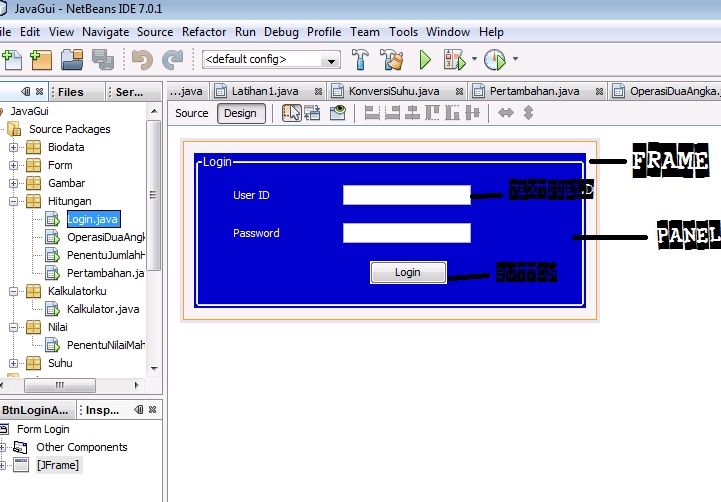Select Login.java in project tree
Screen dimensions: 721x502
(93, 219)
